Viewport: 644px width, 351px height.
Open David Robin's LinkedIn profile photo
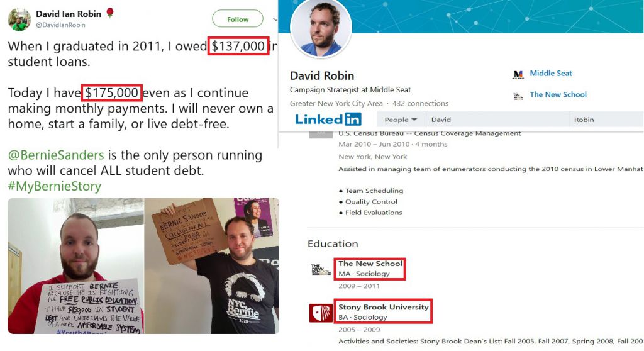click(321, 29)
